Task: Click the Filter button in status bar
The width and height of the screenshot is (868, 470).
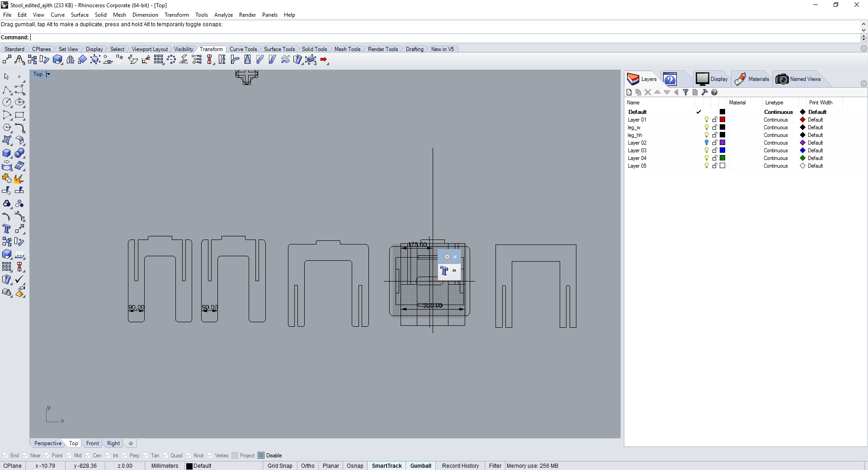Action: (495, 466)
